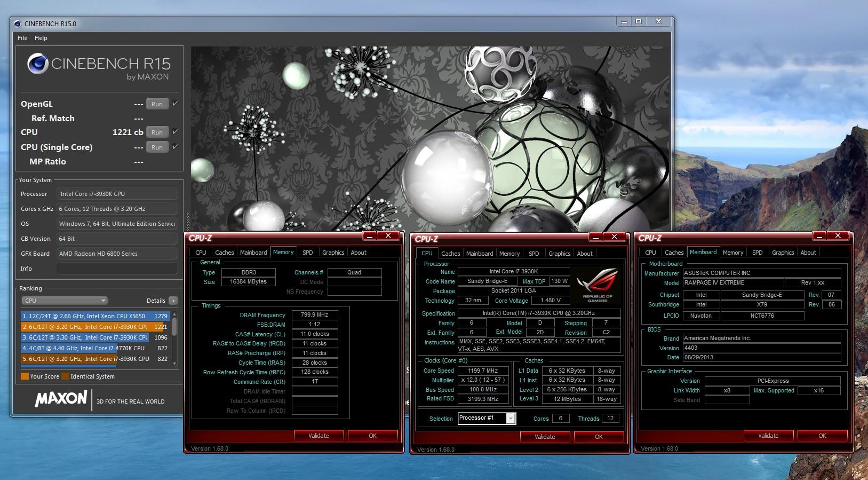Open the Processor #1 selection dropdown
Screen dimensions: 868x480
click(x=487, y=418)
